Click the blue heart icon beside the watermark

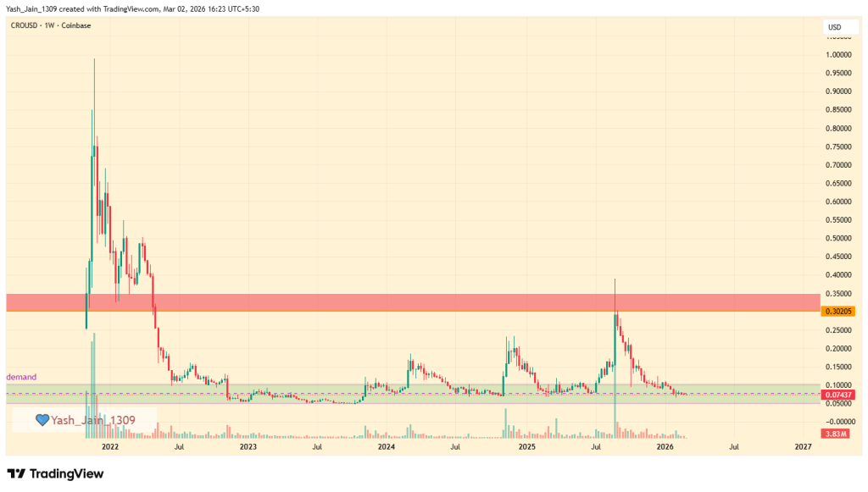click(x=42, y=417)
